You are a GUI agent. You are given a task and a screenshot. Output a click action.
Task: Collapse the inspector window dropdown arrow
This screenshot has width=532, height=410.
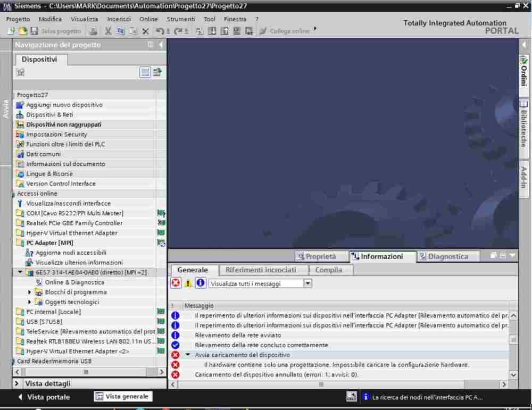click(512, 255)
